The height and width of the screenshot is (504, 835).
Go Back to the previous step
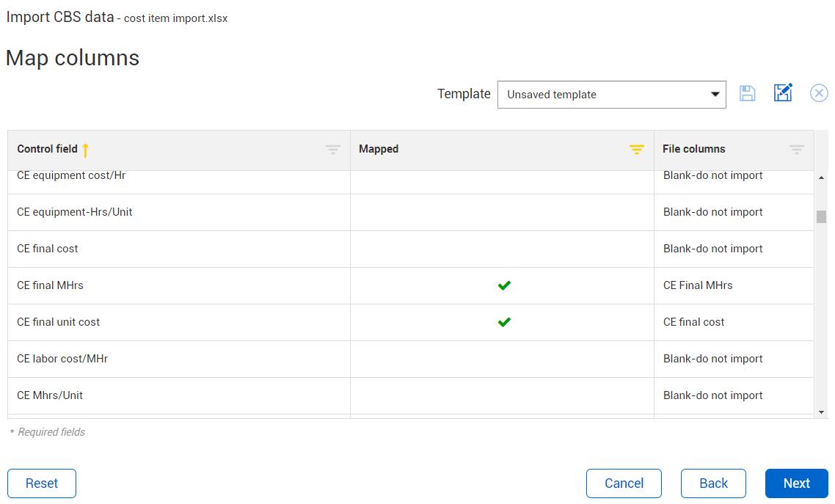[x=713, y=483]
